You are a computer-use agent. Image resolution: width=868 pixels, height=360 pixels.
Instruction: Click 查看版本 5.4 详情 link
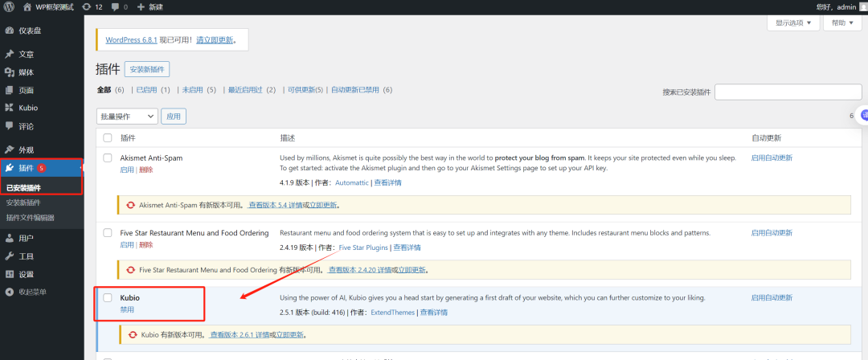point(276,205)
